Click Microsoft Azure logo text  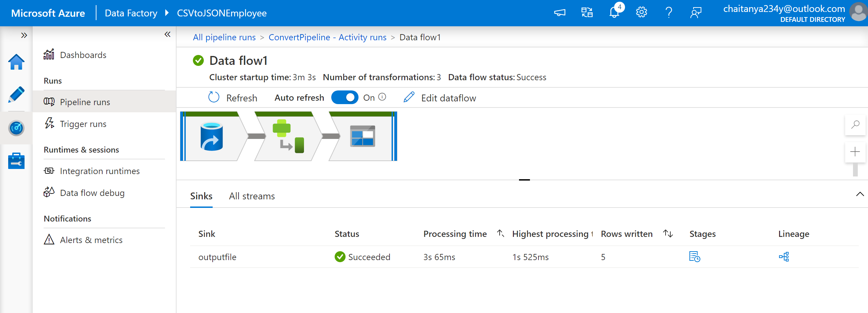[x=48, y=13]
